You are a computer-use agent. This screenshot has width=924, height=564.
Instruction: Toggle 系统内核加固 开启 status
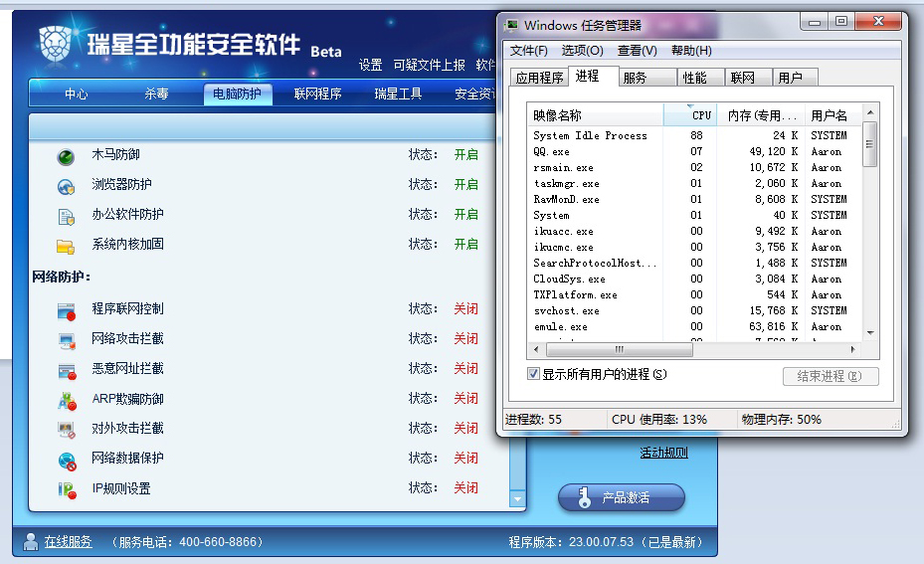click(x=465, y=244)
